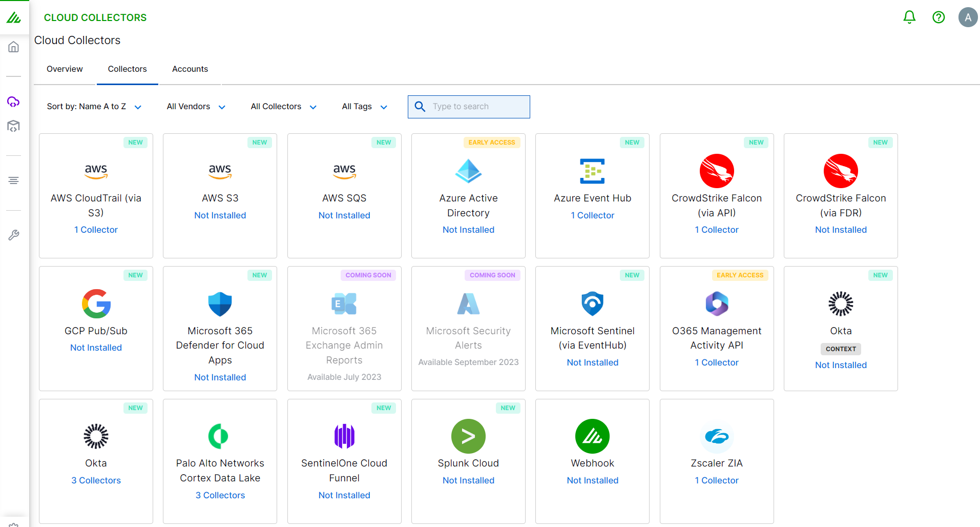Click the CLOUD COLLECTORS breadcrumb title
The height and width of the screenshot is (527, 980).
click(x=95, y=17)
